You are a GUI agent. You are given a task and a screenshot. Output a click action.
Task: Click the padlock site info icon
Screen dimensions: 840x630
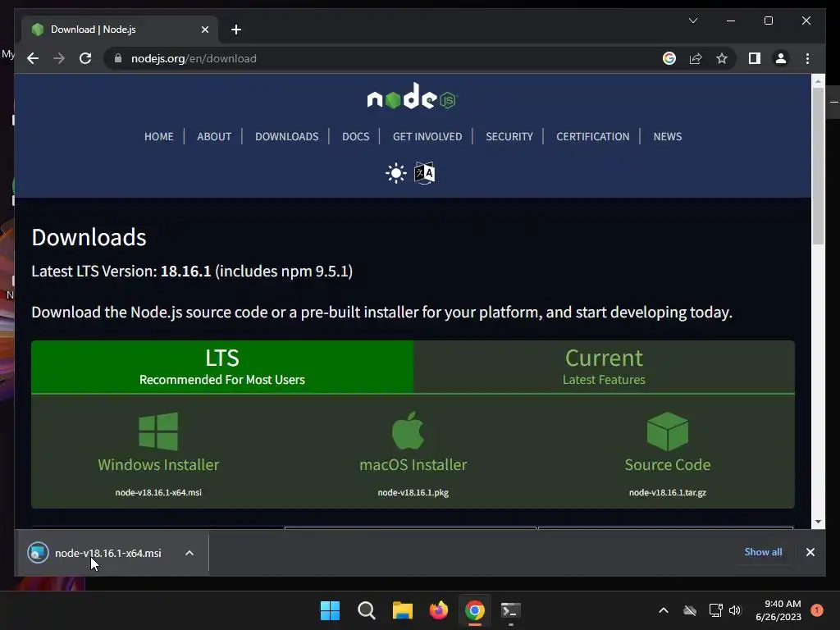point(118,58)
